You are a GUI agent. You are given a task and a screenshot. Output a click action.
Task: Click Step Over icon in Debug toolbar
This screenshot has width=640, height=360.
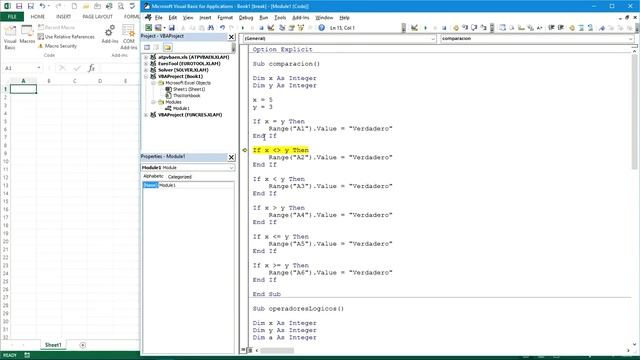pos(474,28)
